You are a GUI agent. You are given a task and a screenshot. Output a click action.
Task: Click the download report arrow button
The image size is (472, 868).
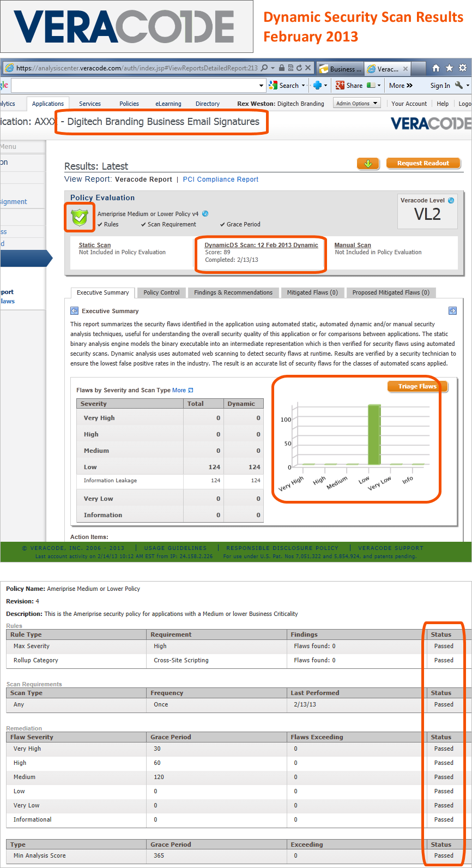pos(368,164)
